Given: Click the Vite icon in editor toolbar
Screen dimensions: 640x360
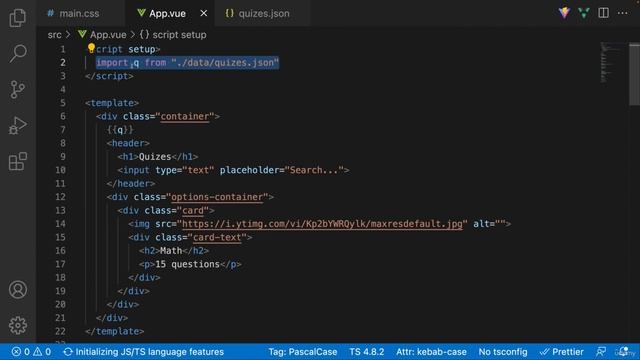Looking at the screenshot, I should [564, 13].
